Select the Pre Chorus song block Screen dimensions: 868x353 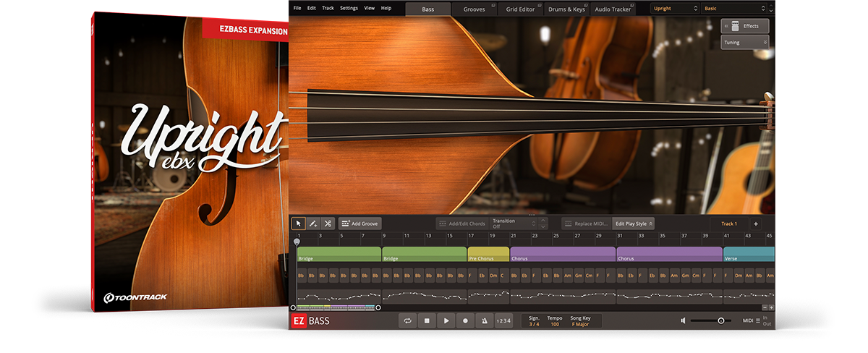pyautogui.click(x=488, y=255)
